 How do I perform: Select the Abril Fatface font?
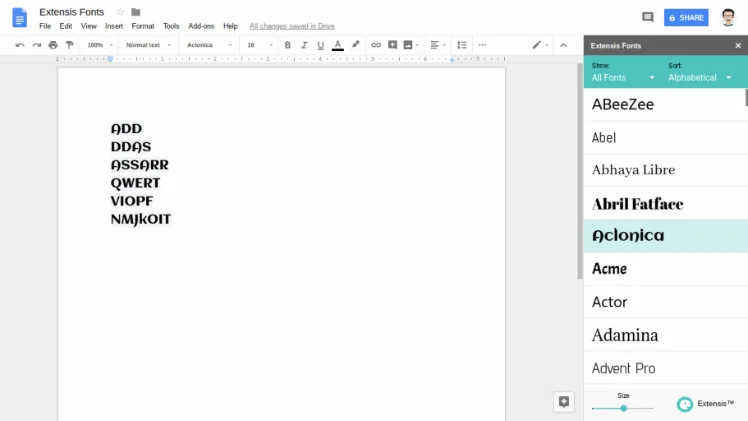665,204
